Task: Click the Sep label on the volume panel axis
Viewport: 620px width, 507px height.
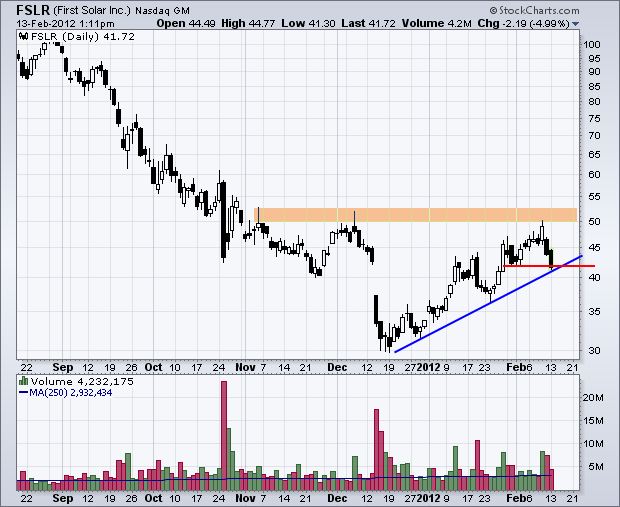Action: click(63, 498)
